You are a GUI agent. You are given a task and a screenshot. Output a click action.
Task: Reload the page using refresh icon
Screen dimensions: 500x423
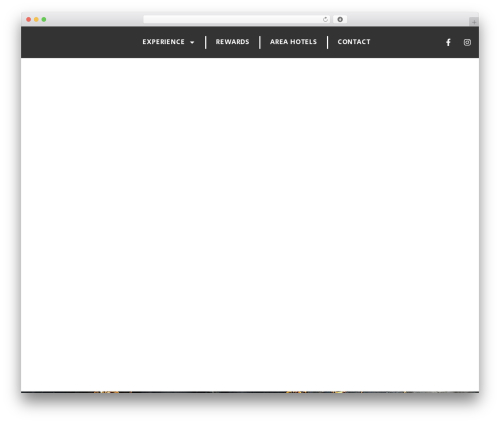tap(325, 20)
